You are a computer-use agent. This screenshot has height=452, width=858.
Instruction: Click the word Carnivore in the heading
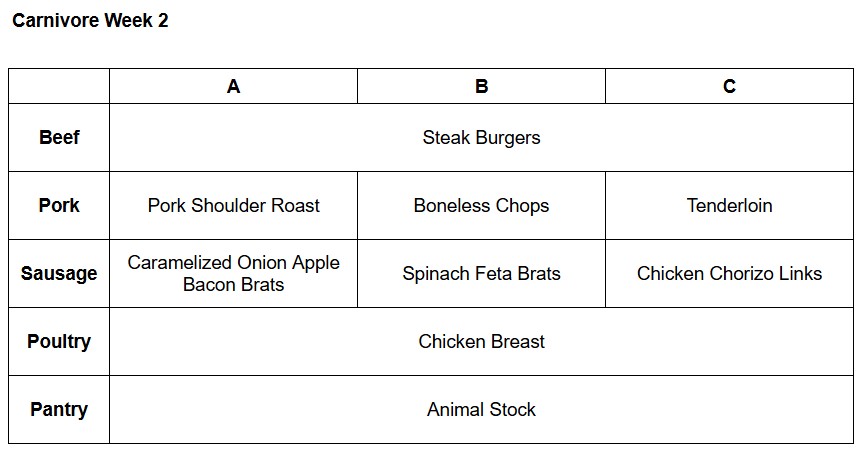coord(55,20)
